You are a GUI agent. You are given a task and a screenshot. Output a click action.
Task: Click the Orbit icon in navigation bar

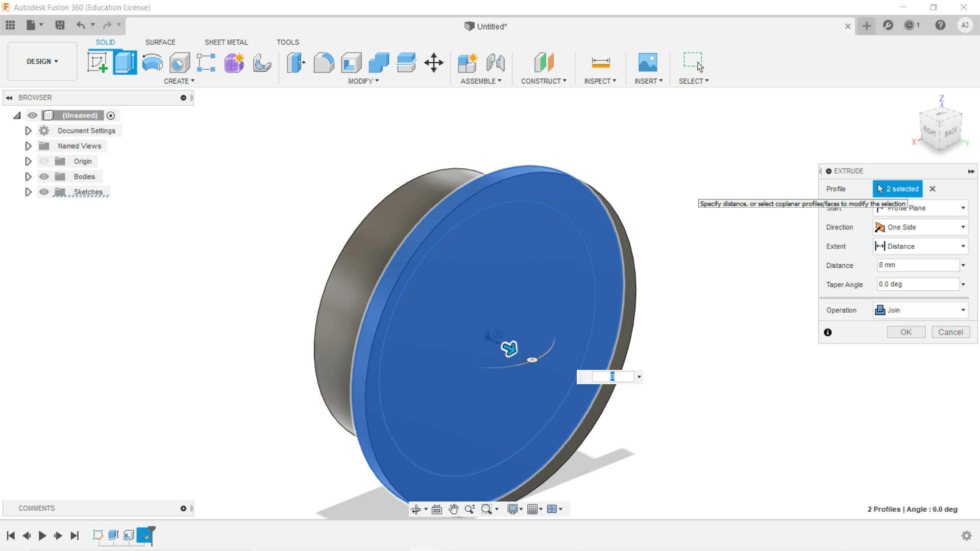coord(416,509)
